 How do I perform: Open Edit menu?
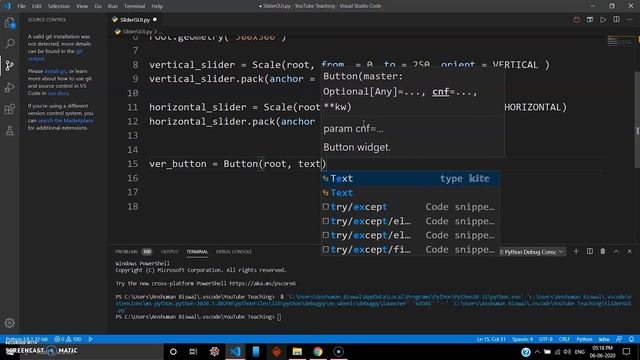(37, 6)
